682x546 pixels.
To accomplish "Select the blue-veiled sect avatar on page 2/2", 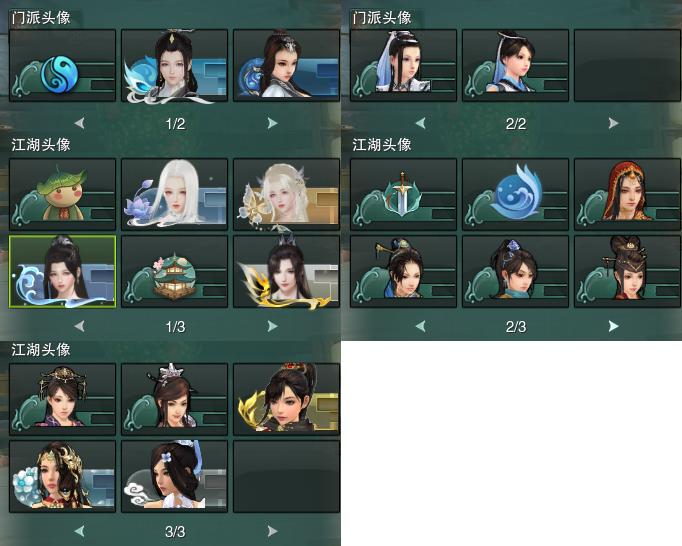I will [403, 66].
